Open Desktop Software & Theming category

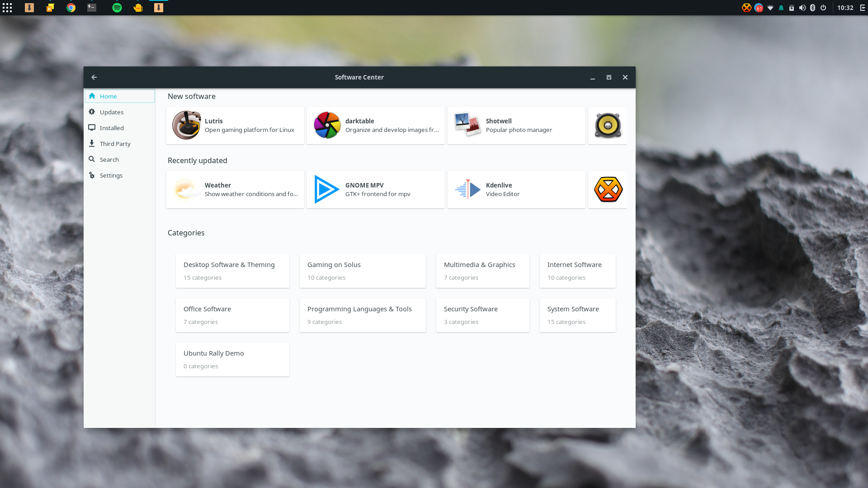(232, 271)
